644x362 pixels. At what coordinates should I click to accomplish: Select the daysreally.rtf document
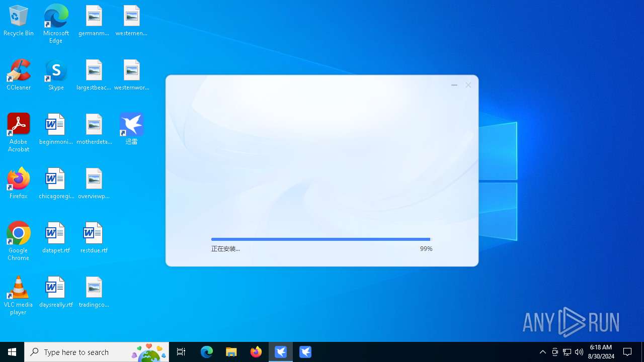point(56,293)
